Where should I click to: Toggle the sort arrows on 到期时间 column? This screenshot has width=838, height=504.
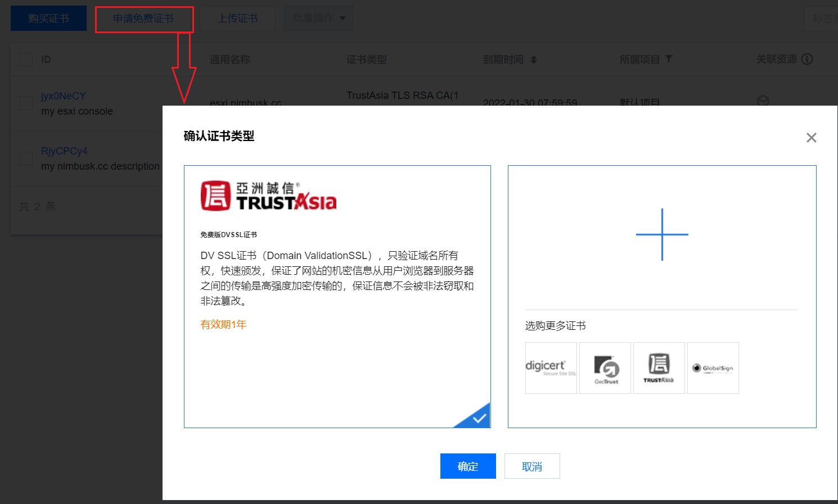pos(534,58)
